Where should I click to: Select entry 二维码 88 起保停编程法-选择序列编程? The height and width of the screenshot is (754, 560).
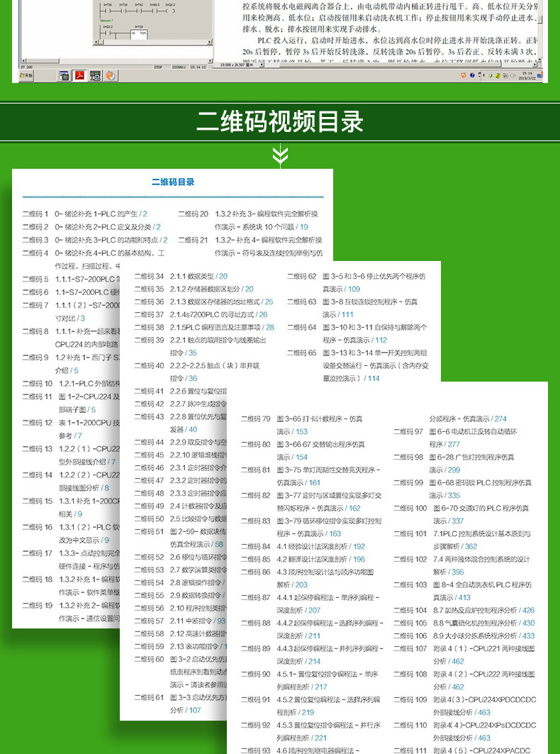313,629
